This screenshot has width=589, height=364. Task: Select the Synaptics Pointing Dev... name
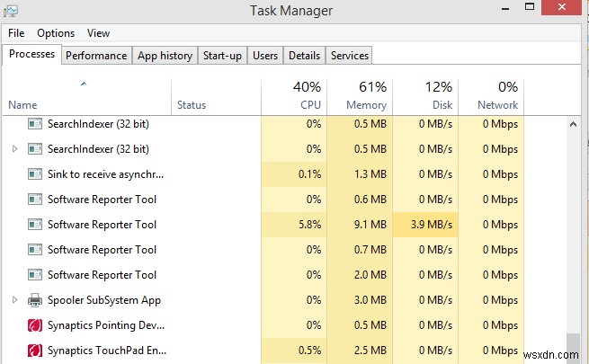[x=106, y=325]
